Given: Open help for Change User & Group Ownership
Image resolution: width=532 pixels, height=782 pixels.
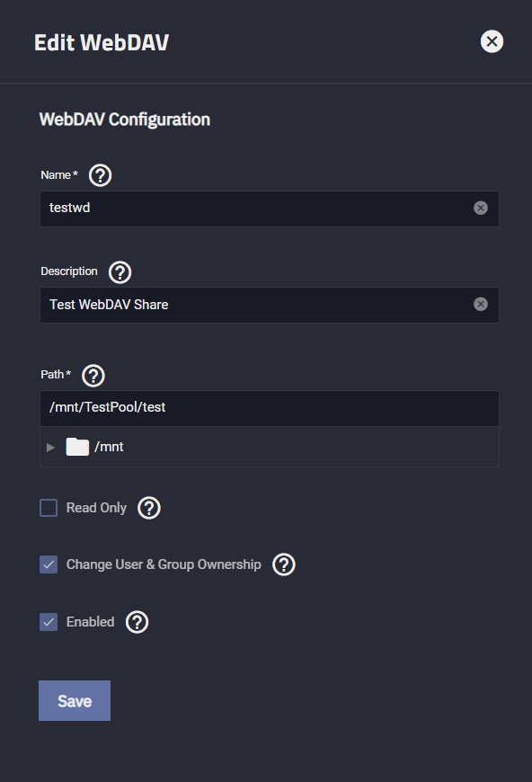Looking at the screenshot, I should pos(284,564).
